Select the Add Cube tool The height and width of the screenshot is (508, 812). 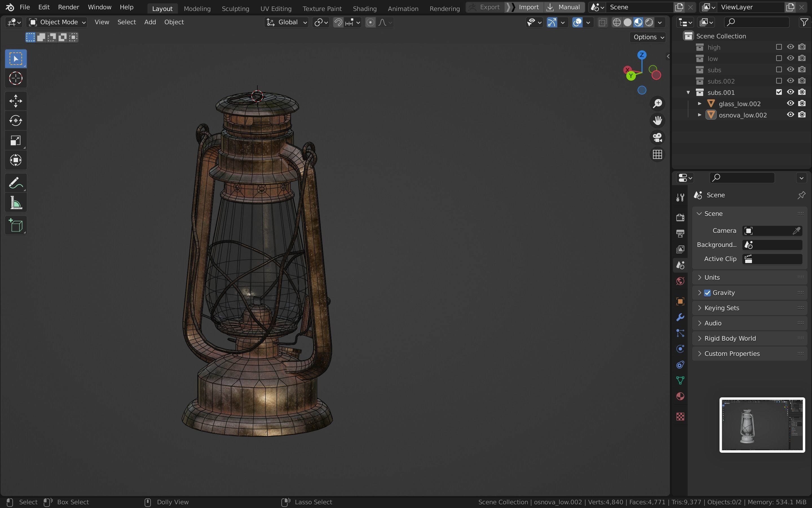16,225
